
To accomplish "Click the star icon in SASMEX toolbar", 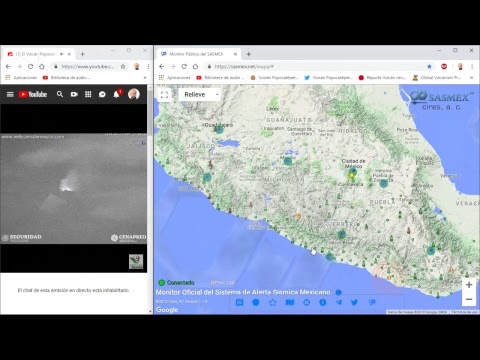I will coord(272,302).
